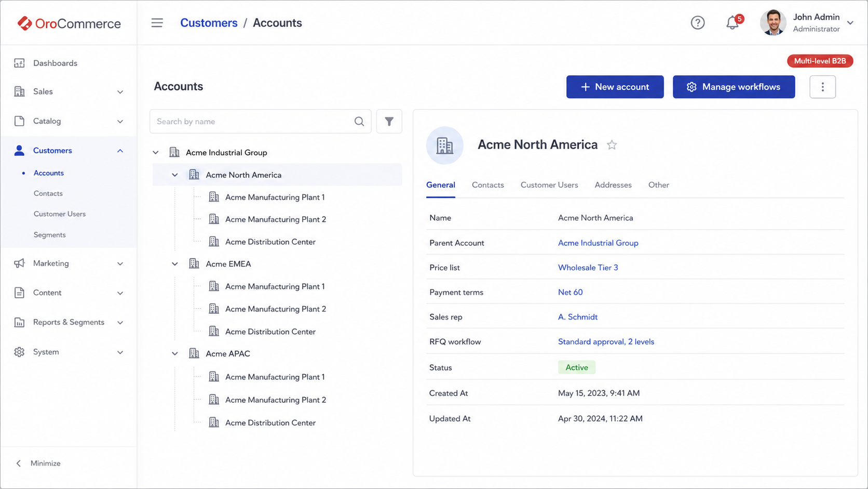Screen dimensions: 868x489
Task: Select Acme EMEA in the tree
Action: [228, 263]
